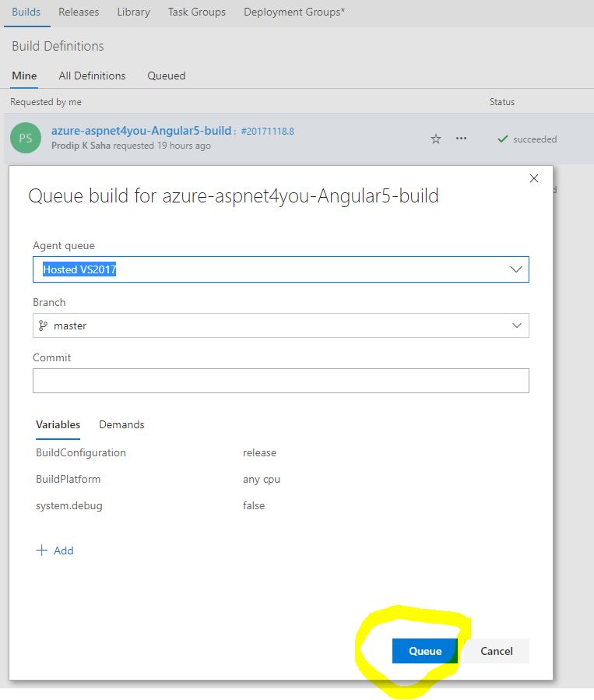Image resolution: width=594 pixels, height=700 pixels.
Task: Add a new variable with Add link
Action: click(63, 551)
